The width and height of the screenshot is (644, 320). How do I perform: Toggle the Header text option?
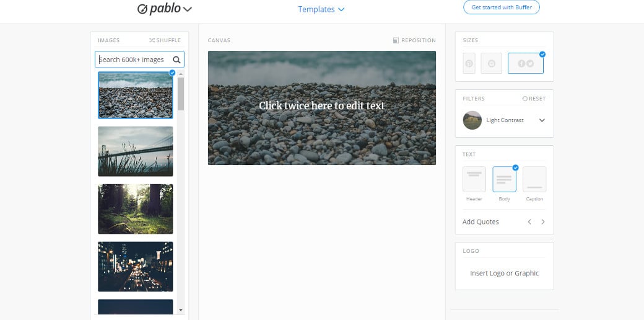[x=474, y=179]
